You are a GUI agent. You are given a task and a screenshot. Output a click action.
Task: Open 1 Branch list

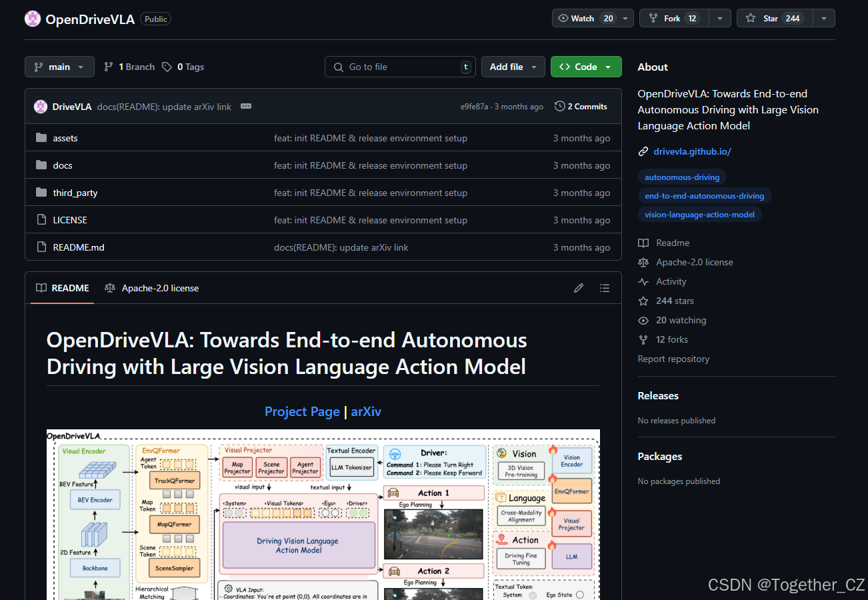(x=129, y=67)
